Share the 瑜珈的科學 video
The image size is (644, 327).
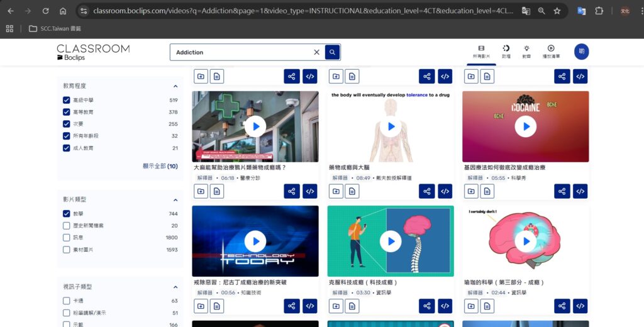tap(562, 306)
